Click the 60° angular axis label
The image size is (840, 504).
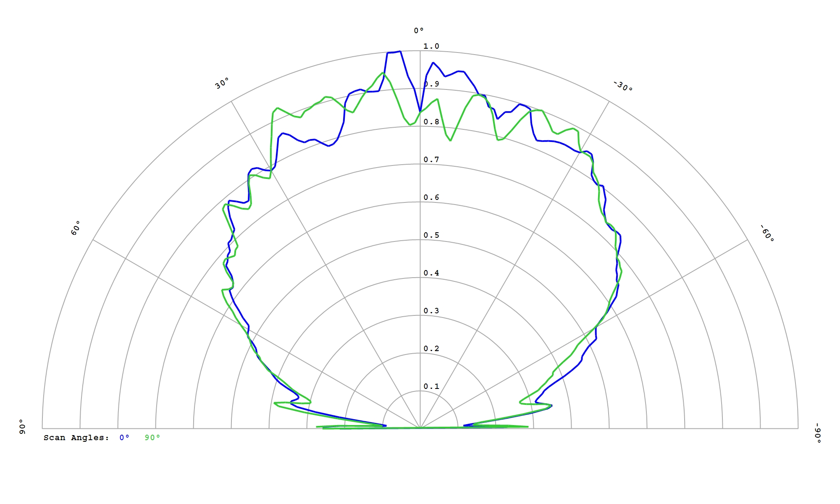[x=76, y=228]
